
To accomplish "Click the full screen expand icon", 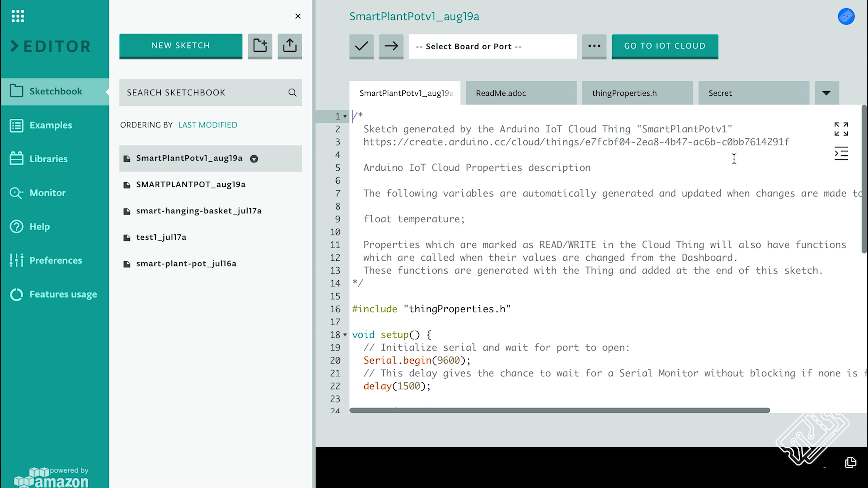I will (841, 129).
